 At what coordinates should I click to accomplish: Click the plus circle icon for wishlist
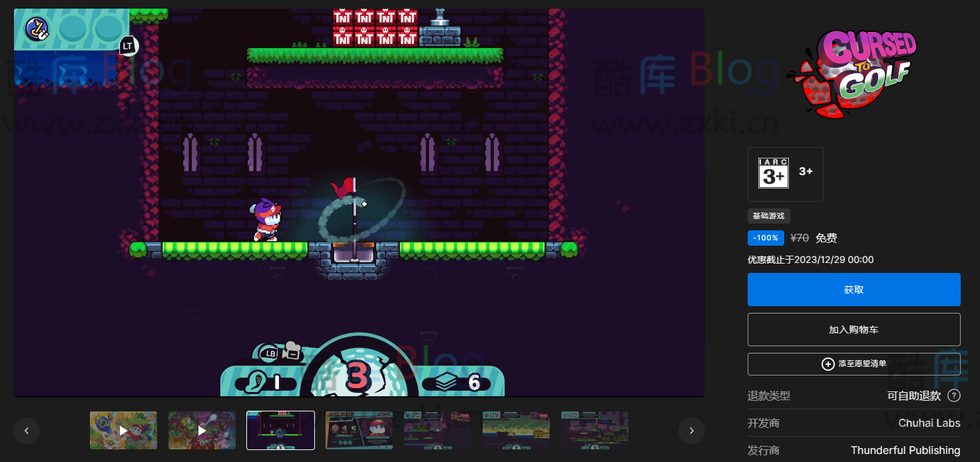[828, 364]
